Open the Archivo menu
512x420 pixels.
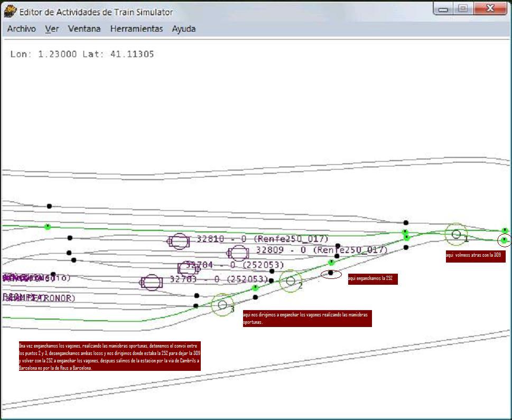21,29
